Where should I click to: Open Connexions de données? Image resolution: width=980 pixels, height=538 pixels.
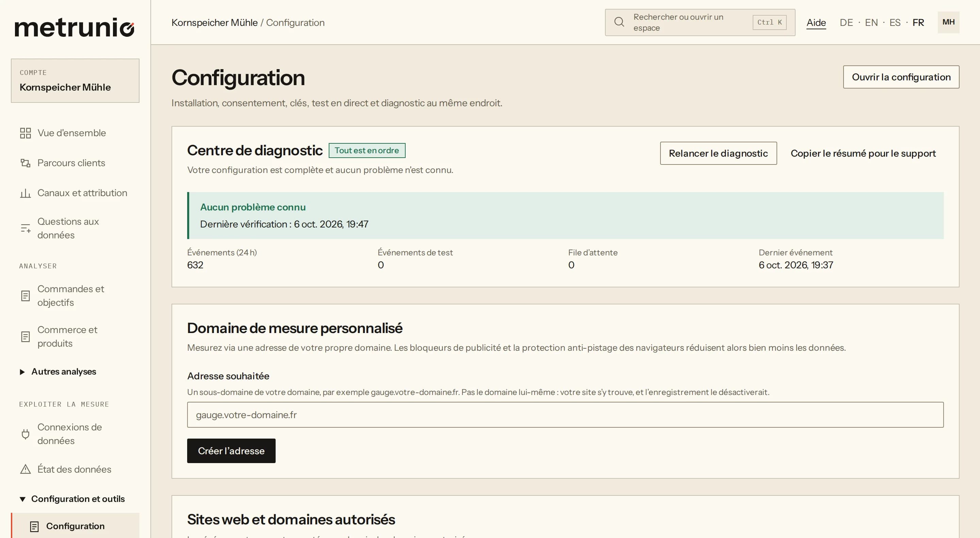[x=75, y=434]
